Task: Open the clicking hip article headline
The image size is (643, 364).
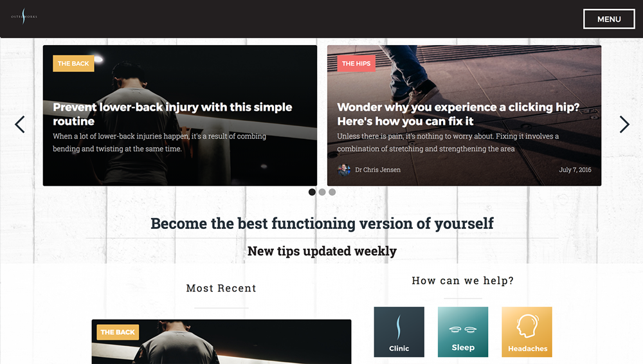Action: click(x=458, y=114)
